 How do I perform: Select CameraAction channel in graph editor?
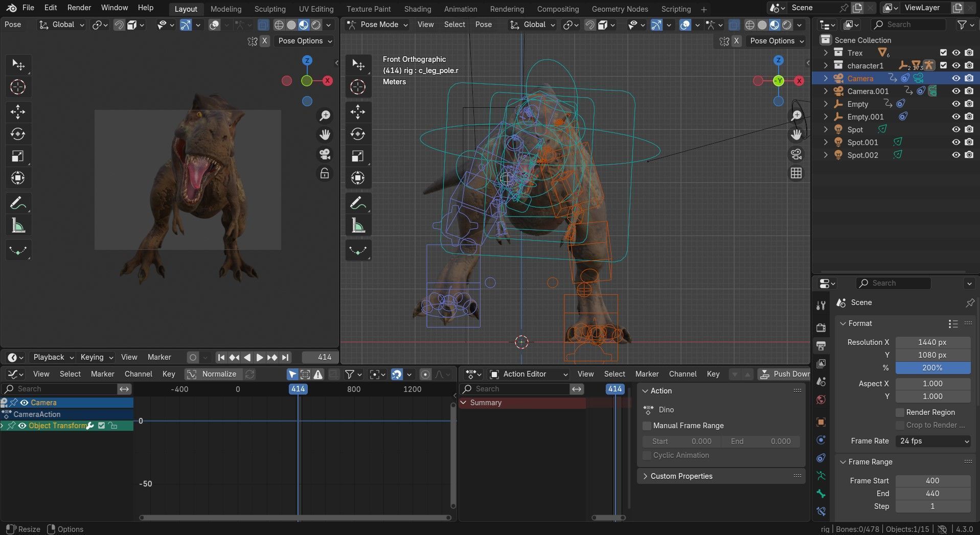pyautogui.click(x=67, y=414)
